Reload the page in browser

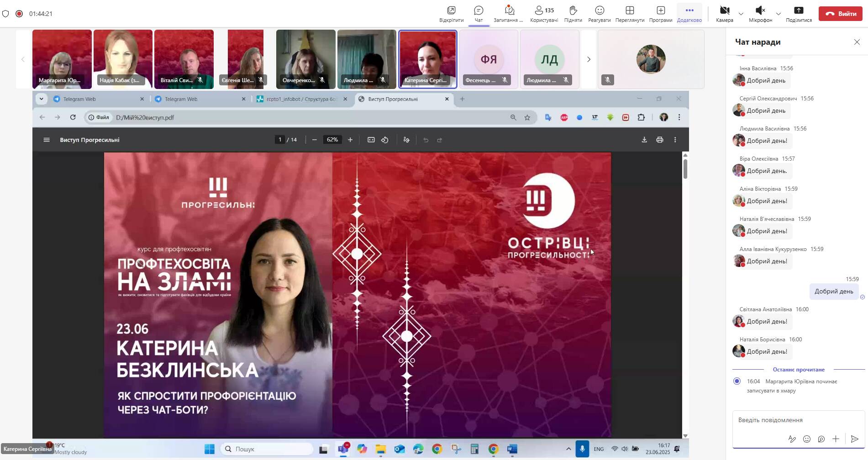[73, 117]
